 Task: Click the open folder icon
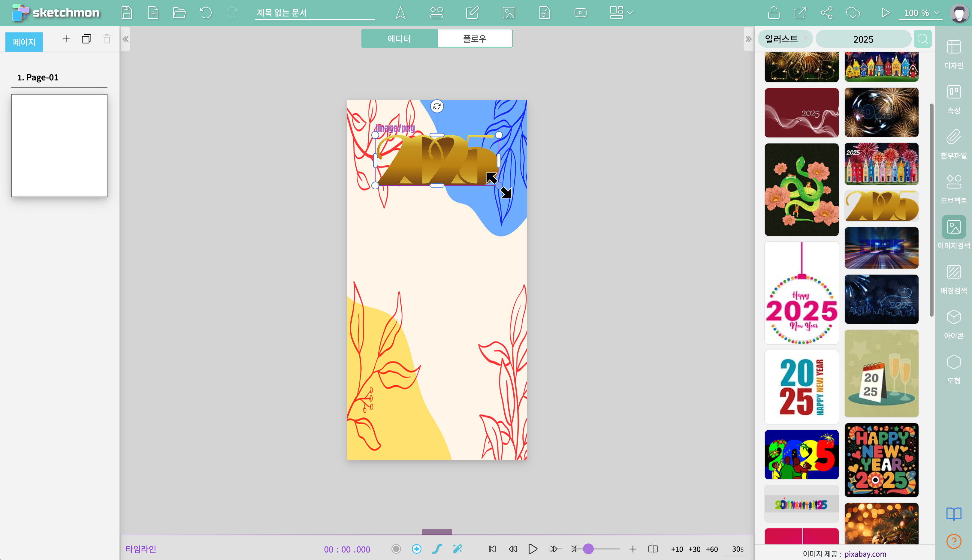tap(179, 13)
